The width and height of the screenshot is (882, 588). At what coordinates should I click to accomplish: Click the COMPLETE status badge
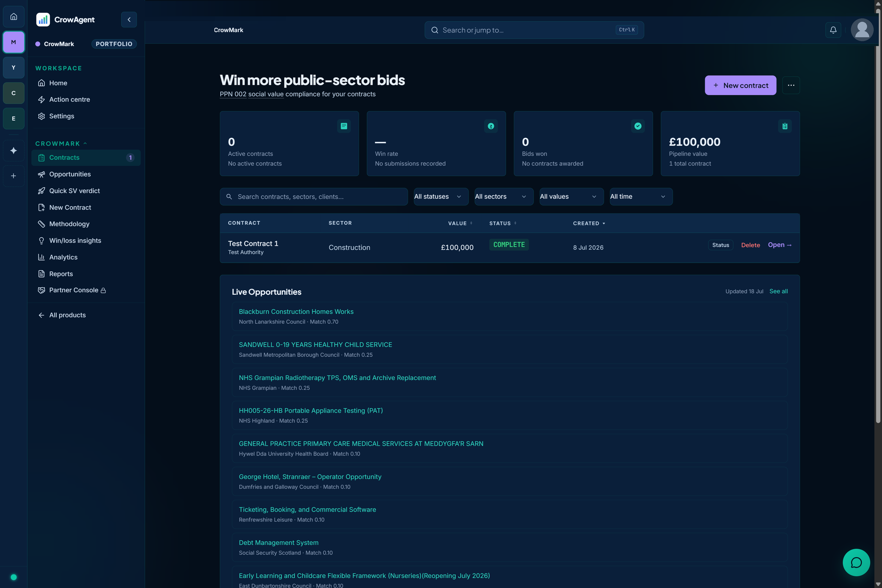pos(509,244)
